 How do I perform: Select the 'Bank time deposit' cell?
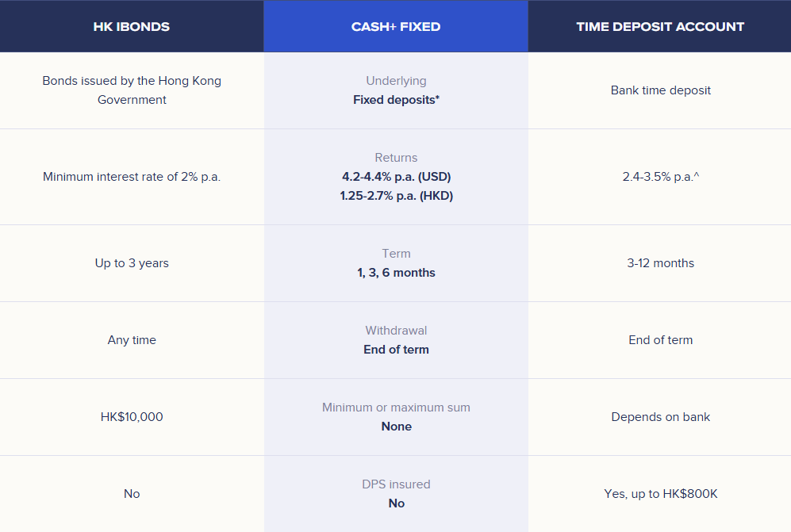coord(660,90)
